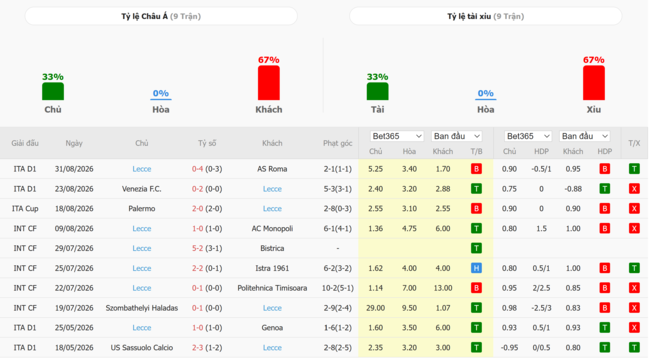Click the 2-2 score against Istra 1961
Image resolution: width=650 pixels, height=362 pixels.
click(197, 268)
